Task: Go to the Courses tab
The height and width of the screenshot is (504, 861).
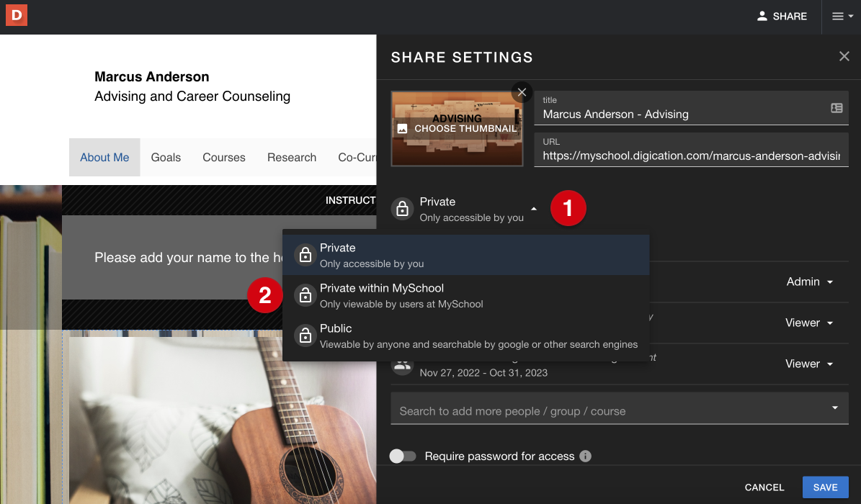Action: (x=224, y=158)
